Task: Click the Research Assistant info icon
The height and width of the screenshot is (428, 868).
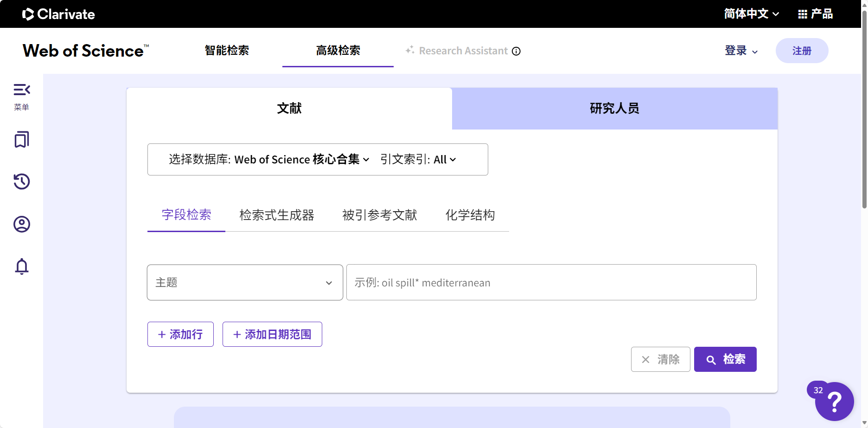Action: tap(516, 51)
